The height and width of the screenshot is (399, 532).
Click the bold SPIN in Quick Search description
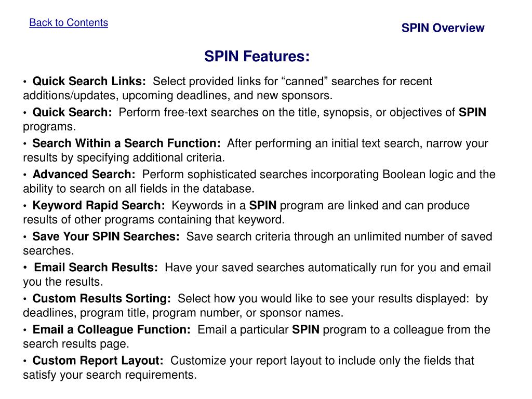pos(472,112)
